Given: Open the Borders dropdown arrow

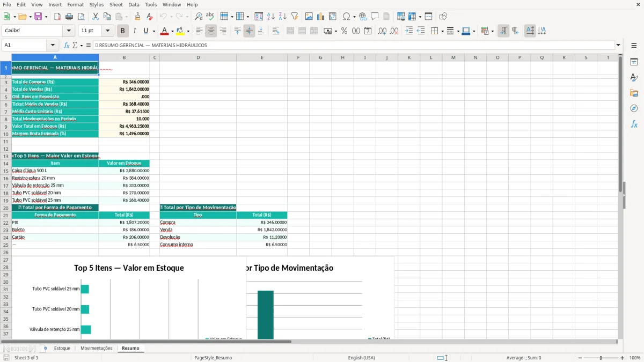Looking at the screenshot, I should point(442,31).
